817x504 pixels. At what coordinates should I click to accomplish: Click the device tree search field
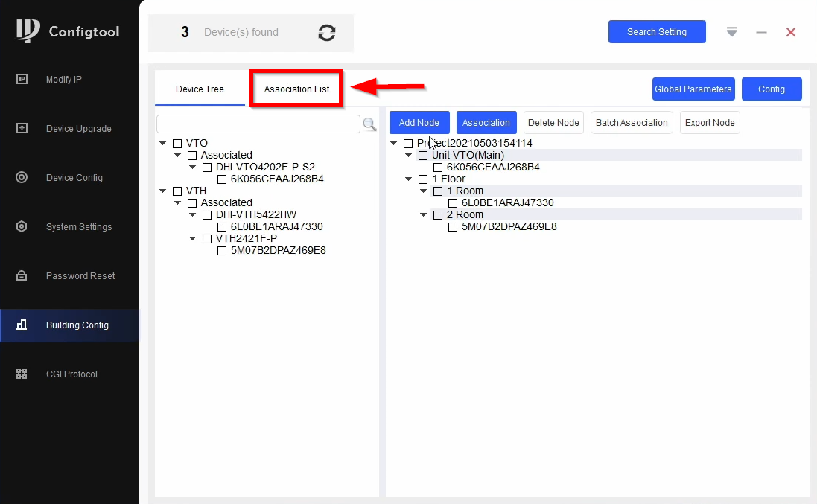[258, 124]
